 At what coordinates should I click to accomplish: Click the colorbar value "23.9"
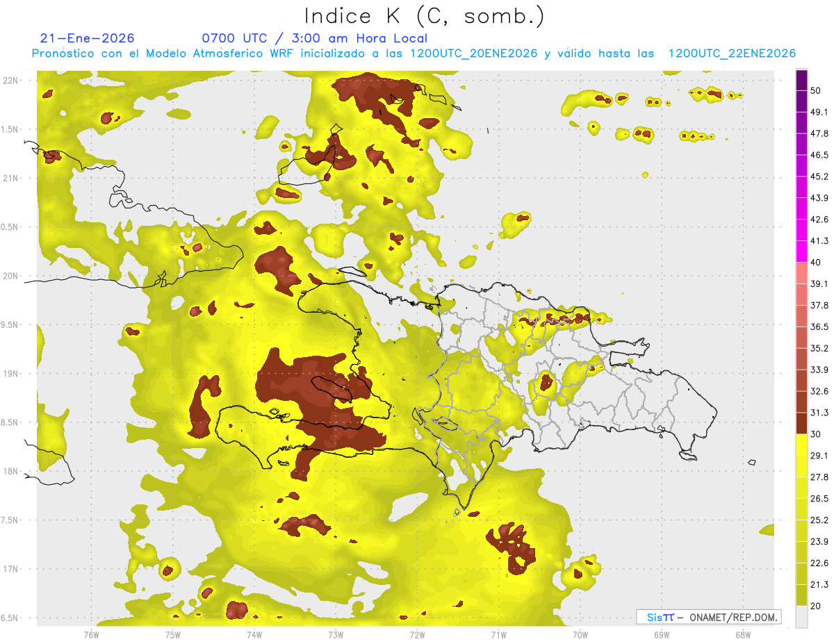[820, 542]
